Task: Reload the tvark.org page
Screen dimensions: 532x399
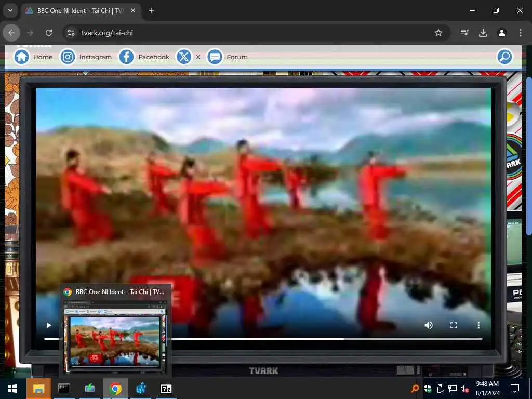Action: coord(49,33)
